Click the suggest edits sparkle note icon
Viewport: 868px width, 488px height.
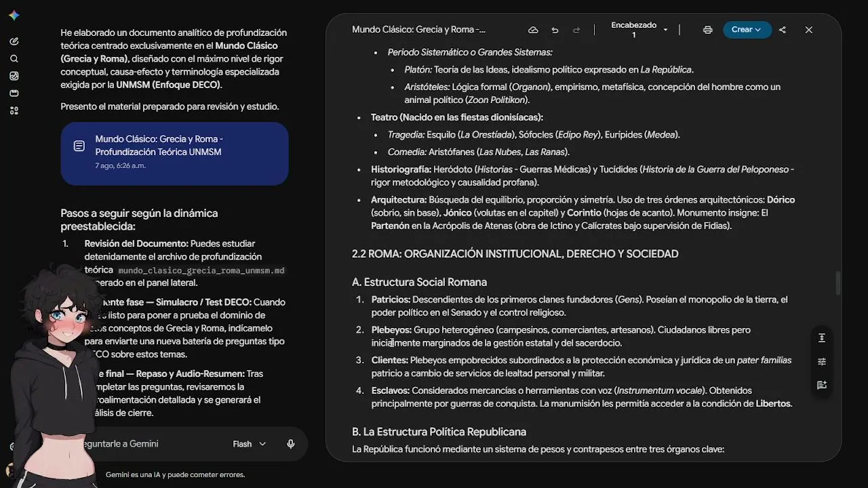pos(822,385)
